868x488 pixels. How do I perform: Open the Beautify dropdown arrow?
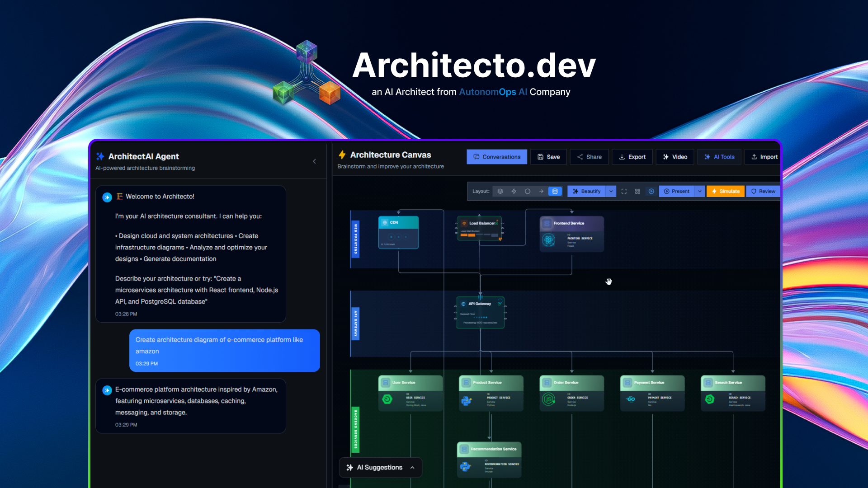pyautogui.click(x=611, y=191)
